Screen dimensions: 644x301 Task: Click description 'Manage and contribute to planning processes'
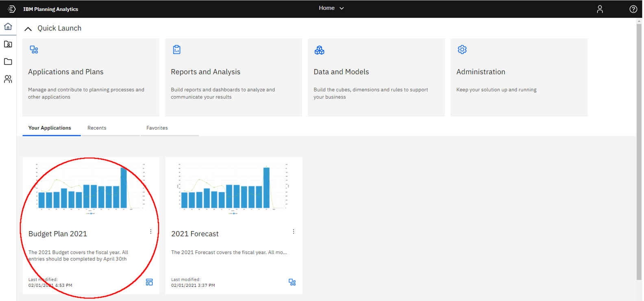(86, 93)
